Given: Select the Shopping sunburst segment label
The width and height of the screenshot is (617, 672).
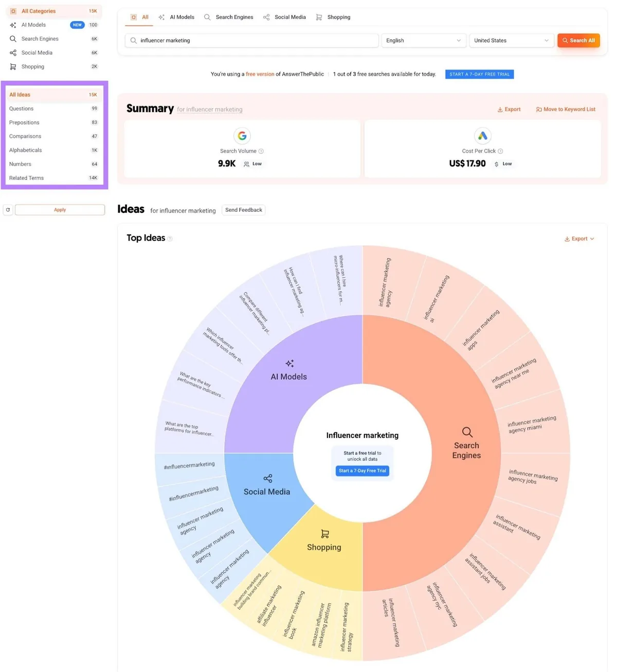Looking at the screenshot, I should click(324, 548).
